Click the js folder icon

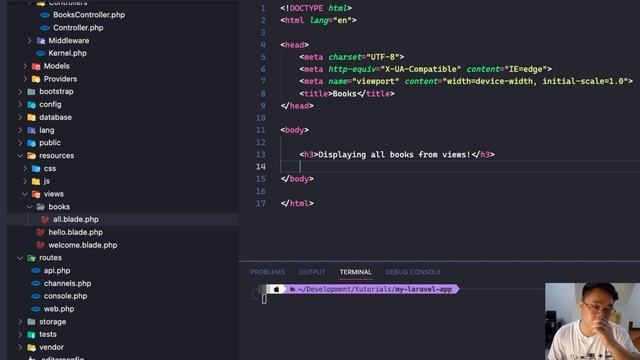[x=36, y=181]
